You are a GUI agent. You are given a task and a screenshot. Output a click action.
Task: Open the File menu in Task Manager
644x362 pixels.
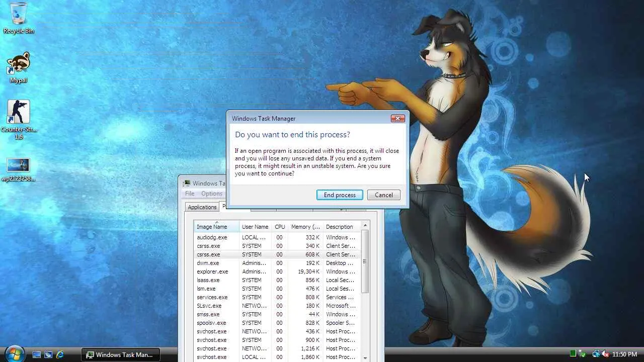coord(190,194)
